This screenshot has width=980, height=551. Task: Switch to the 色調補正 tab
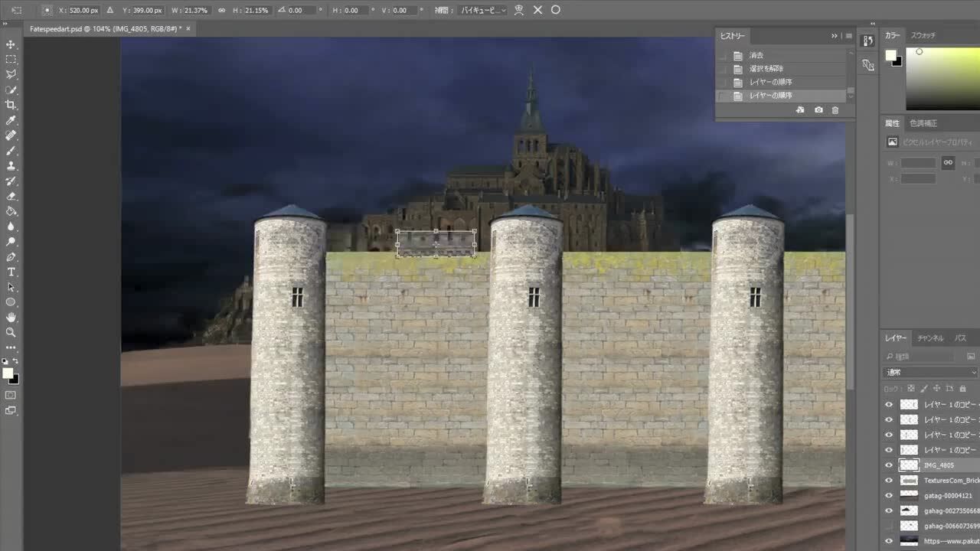point(923,123)
